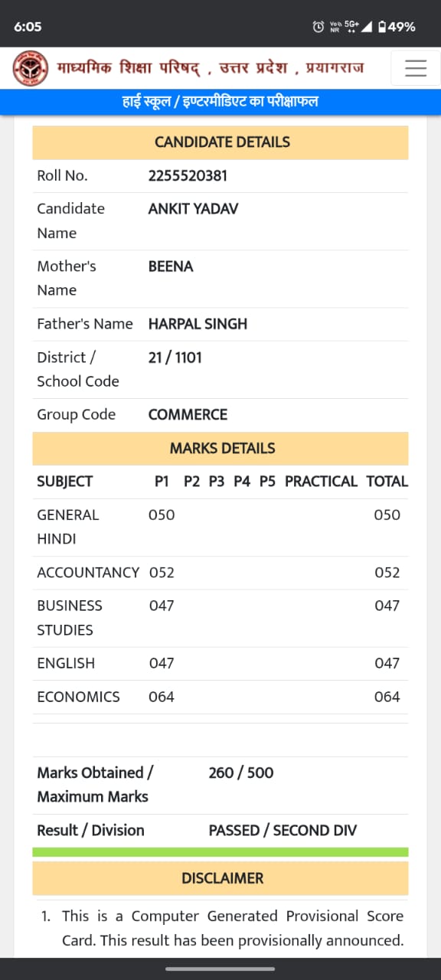Tap the battery icon showing 49%
This screenshot has width=441, height=980.
pyautogui.click(x=383, y=27)
